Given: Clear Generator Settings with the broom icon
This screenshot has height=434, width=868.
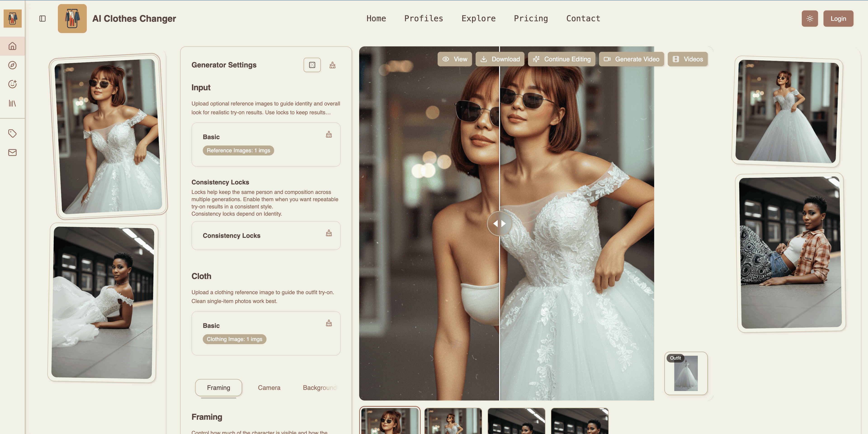Looking at the screenshot, I should click(332, 65).
